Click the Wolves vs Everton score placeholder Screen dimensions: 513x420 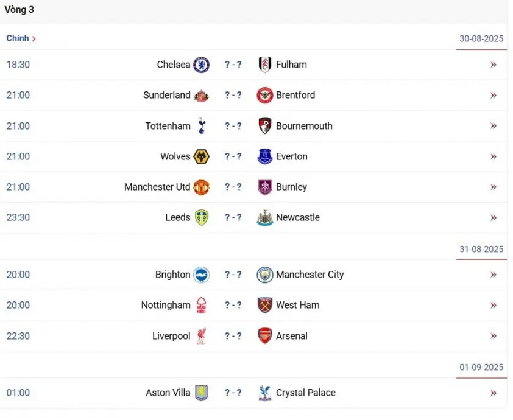coord(233,156)
